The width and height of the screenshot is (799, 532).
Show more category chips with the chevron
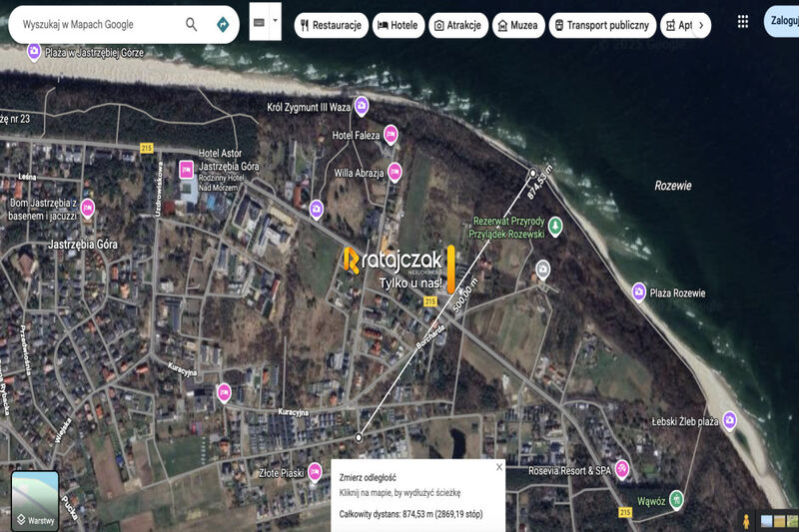tap(701, 25)
